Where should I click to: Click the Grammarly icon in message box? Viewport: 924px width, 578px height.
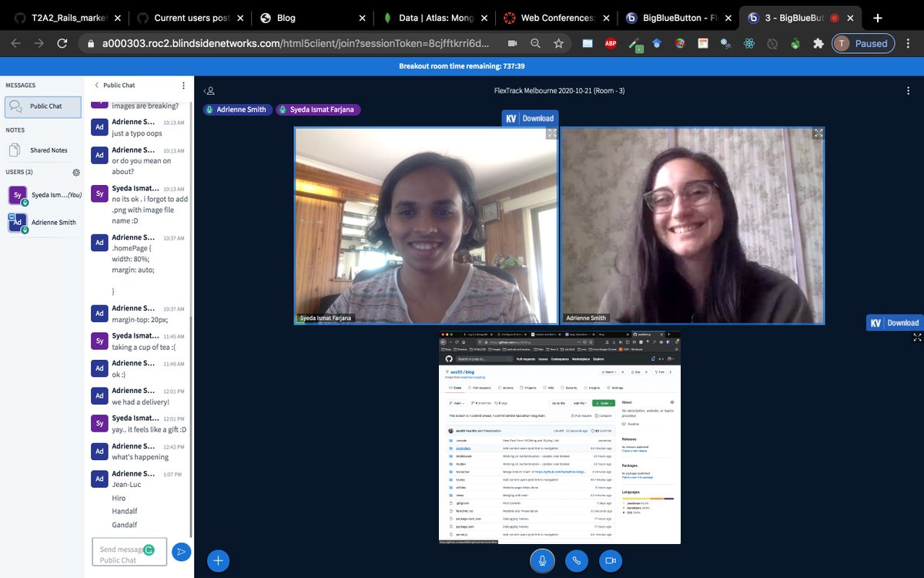tap(149, 550)
